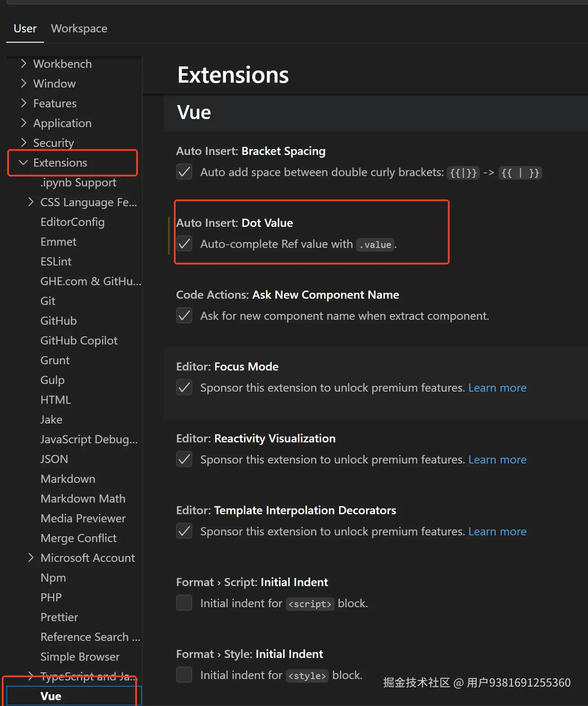Viewport: 588px width, 706px height.
Task: Expand the Security settings chevron
Action: point(24,143)
